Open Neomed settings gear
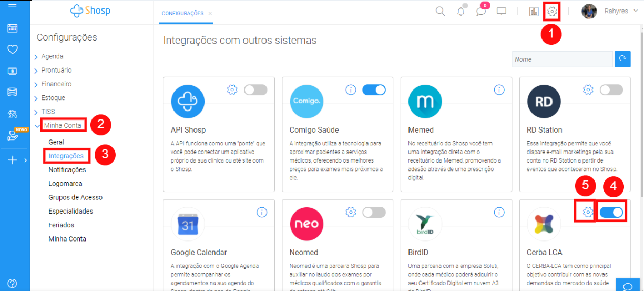The width and height of the screenshot is (644, 291). [x=351, y=212]
